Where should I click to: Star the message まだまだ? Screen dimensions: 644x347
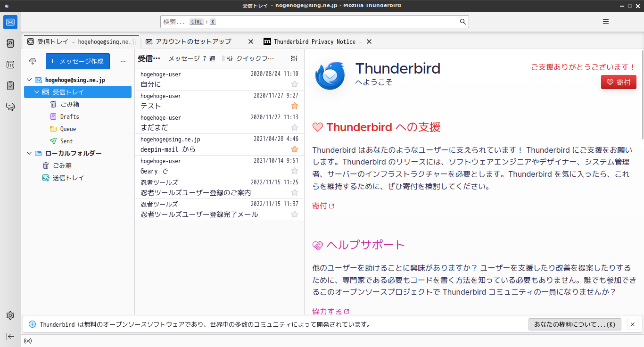click(295, 127)
